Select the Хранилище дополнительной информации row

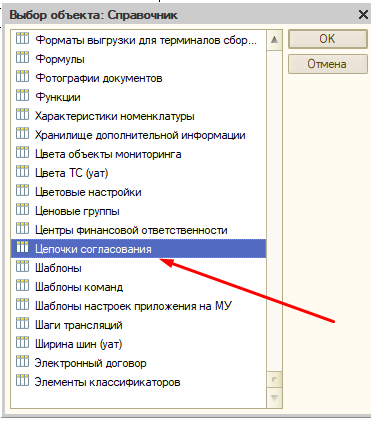pos(138,135)
